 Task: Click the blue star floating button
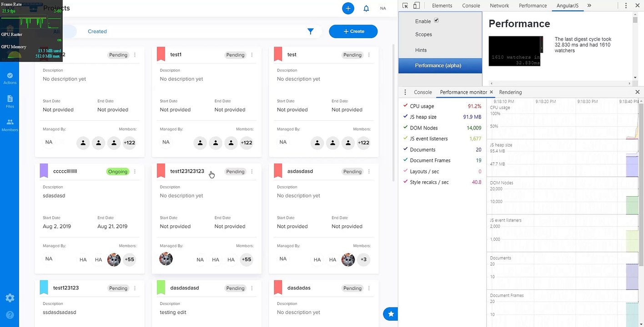(391, 314)
